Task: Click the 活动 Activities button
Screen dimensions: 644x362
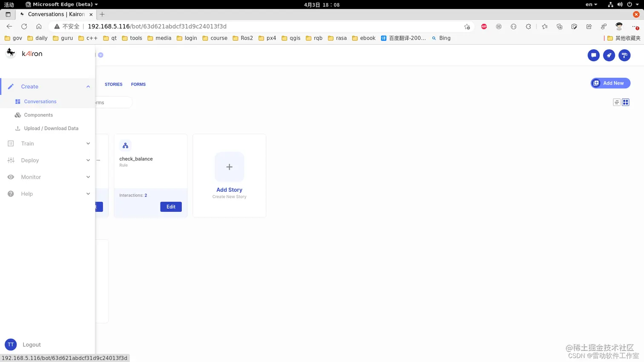Action: (9, 5)
